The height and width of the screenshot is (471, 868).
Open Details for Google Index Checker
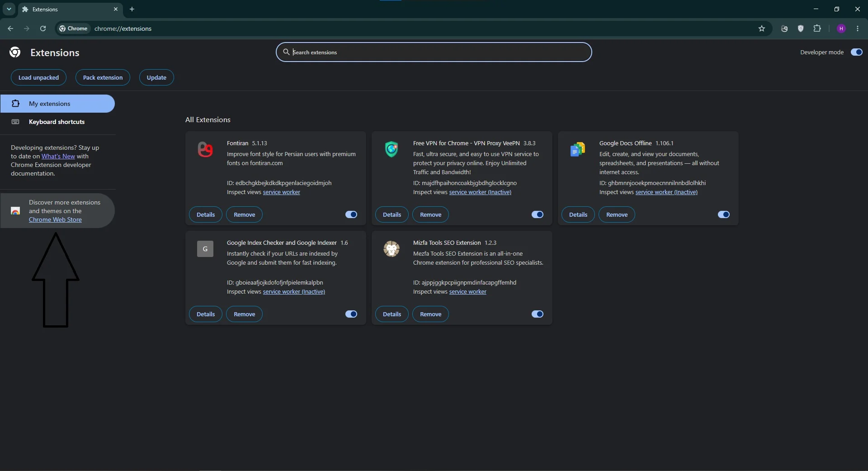click(206, 314)
